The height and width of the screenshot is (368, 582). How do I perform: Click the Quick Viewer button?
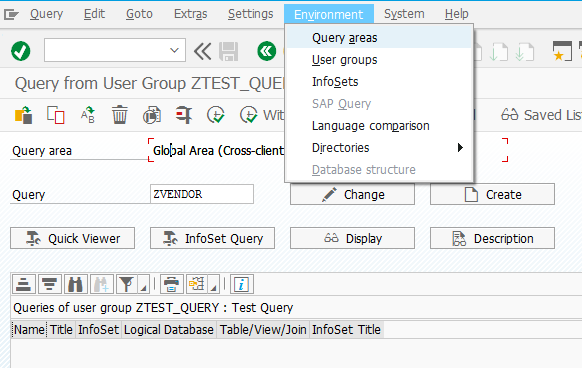[72, 238]
